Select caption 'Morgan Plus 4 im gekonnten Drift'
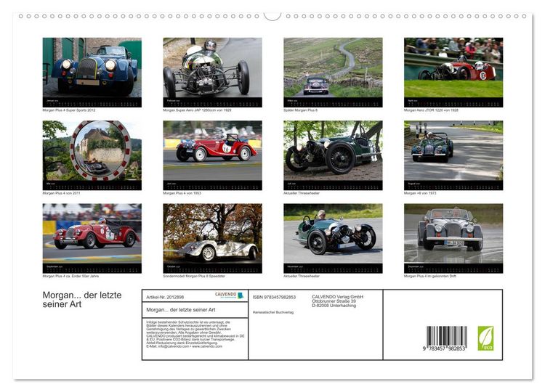 point(430,276)
